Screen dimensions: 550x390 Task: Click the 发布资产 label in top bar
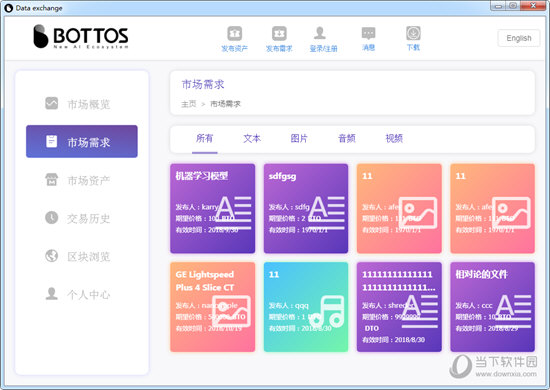click(x=235, y=48)
